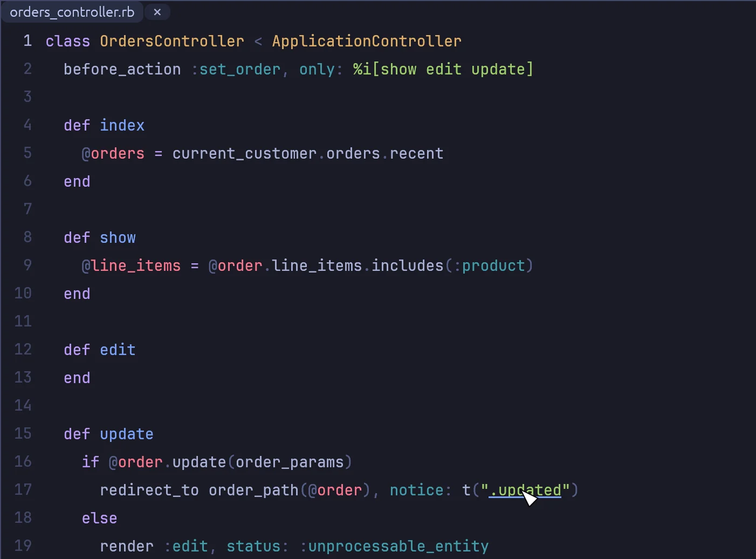Click order_path helper call
Image resolution: width=756 pixels, height=559 pixels.
click(x=253, y=490)
